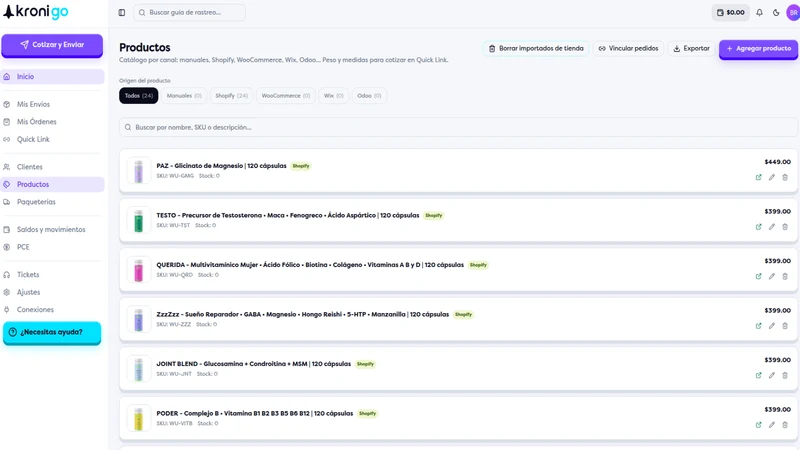Click the PODER product thumbnail
The image size is (800, 450).
pyautogui.click(x=138, y=418)
